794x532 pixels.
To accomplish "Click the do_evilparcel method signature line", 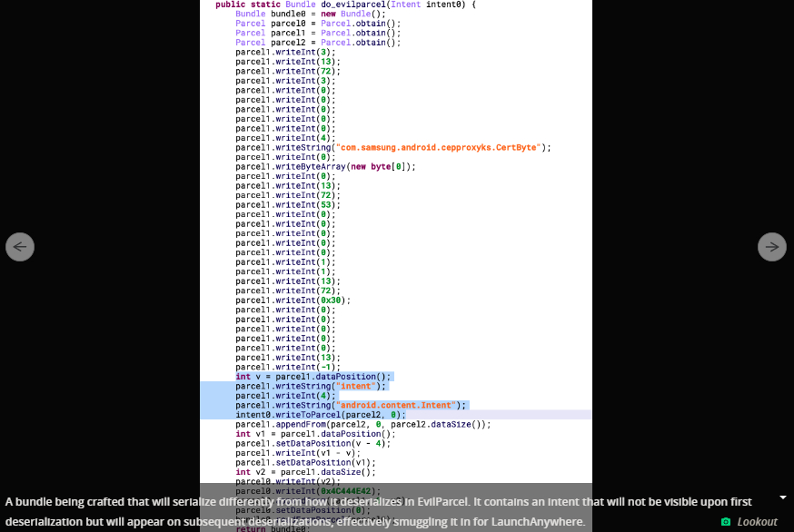I will click(x=346, y=5).
